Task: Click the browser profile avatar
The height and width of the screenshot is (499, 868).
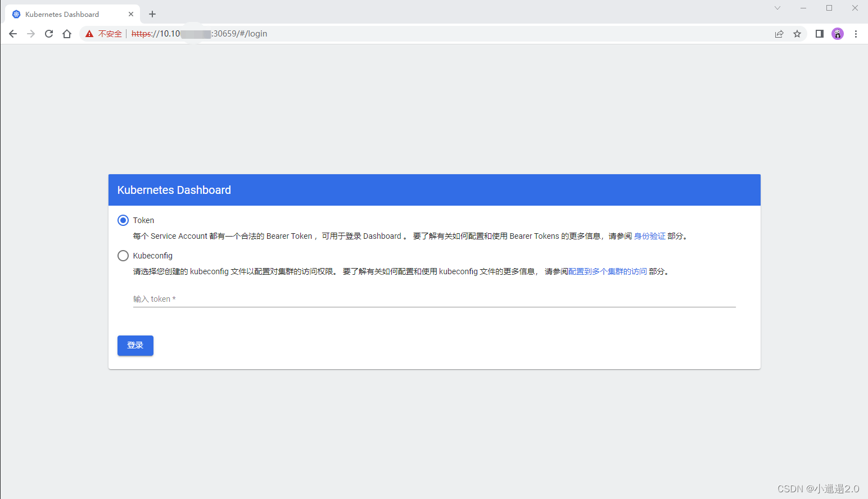Action: coord(837,34)
